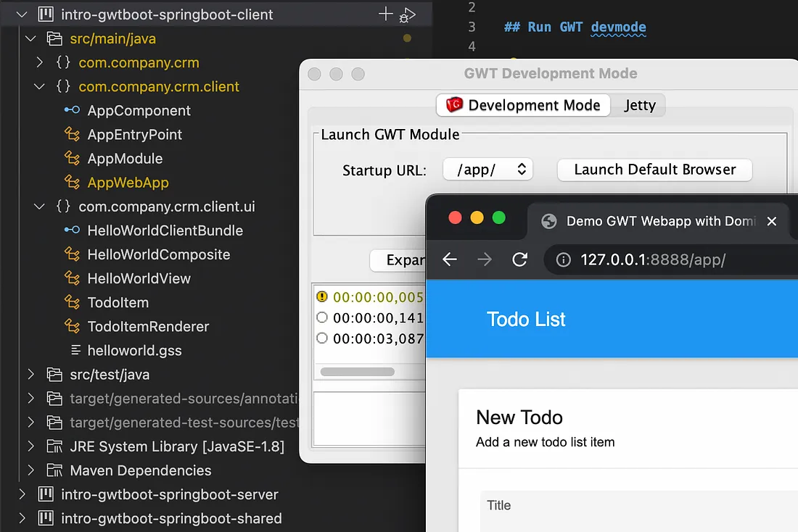Click Launch Default Browser button
The height and width of the screenshot is (532, 798).
[x=655, y=170]
